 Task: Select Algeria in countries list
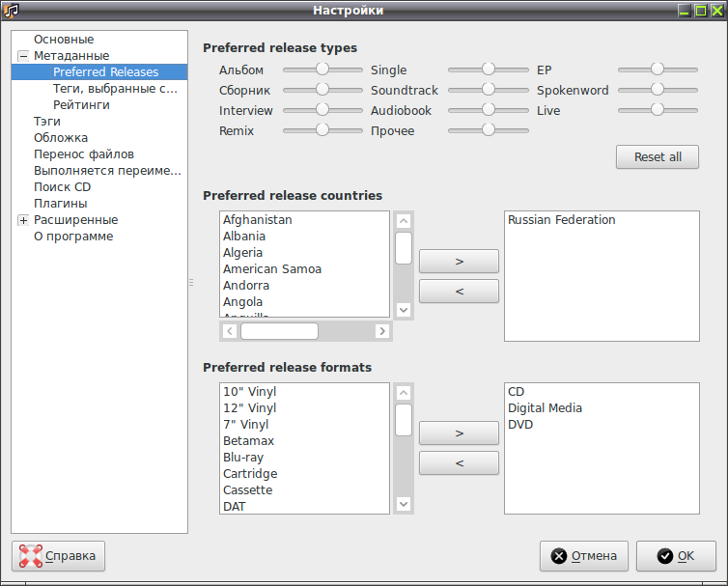coord(304,253)
